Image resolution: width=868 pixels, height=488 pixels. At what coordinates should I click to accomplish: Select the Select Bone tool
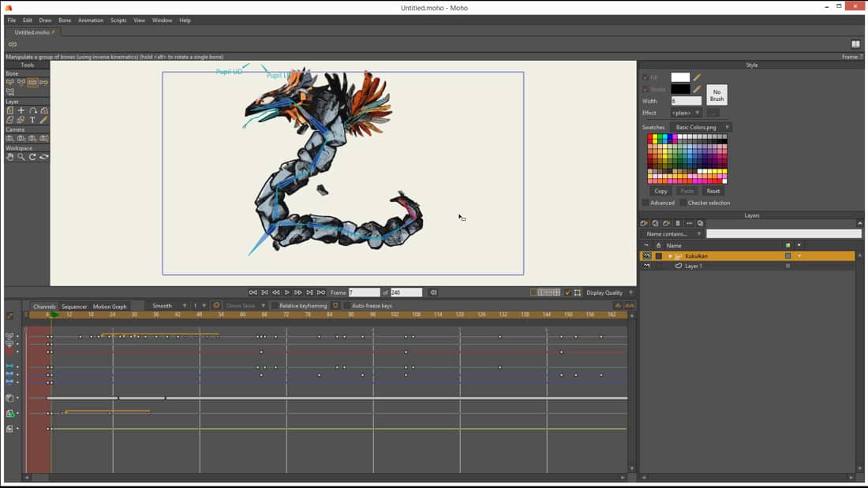pyautogui.click(x=10, y=83)
